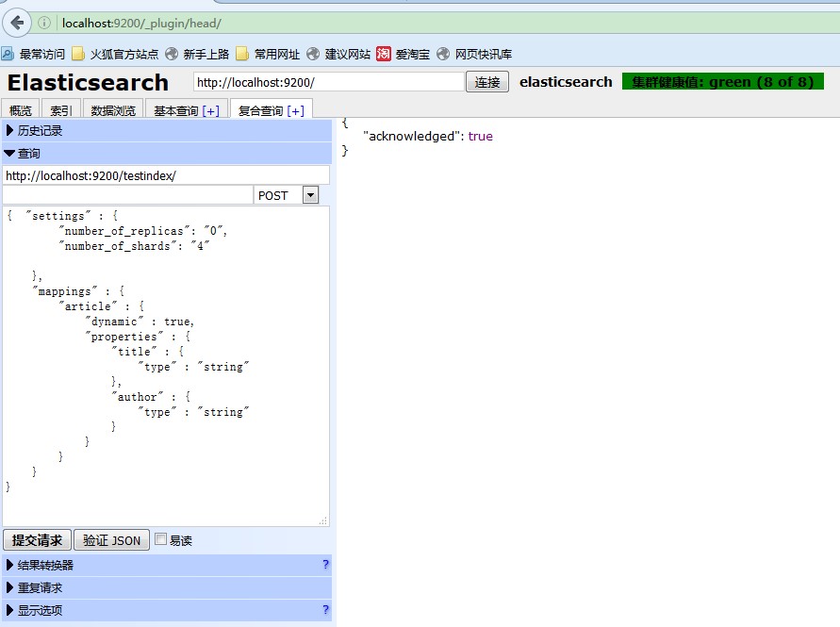
Task: Click inside the JSON request body editor
Action: pyautogui.click(x=166, y=366)
